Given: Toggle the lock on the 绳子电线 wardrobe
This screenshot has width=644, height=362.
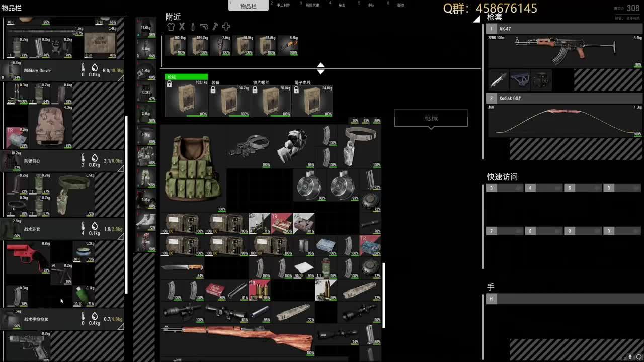Looking at the screenshot, I should point(296,90).
